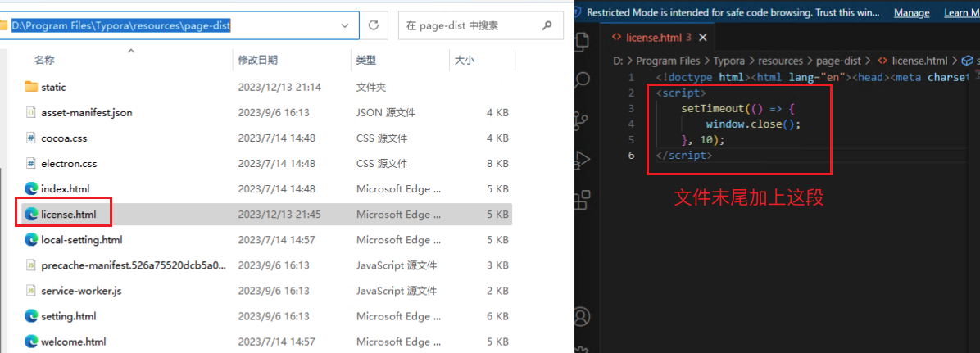
Task: Click the precache-manifest JavaScript file icon
Action: click(x=30, y=265)
